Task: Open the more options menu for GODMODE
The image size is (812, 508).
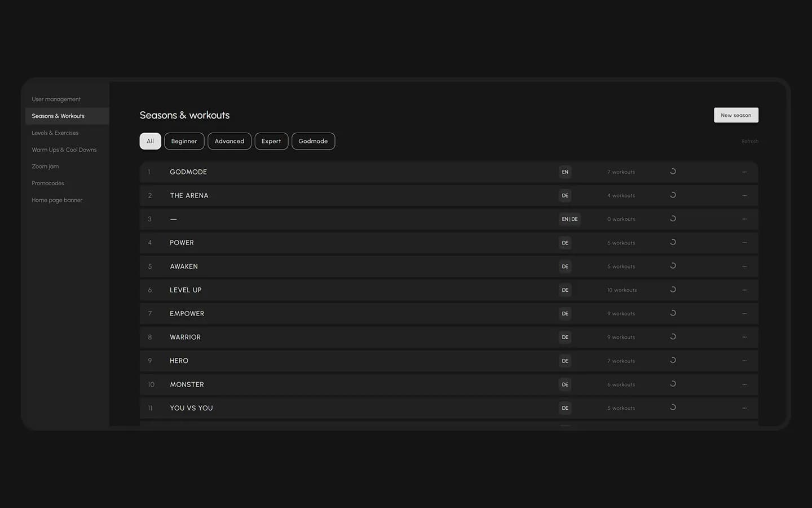Action: (744, 172)
